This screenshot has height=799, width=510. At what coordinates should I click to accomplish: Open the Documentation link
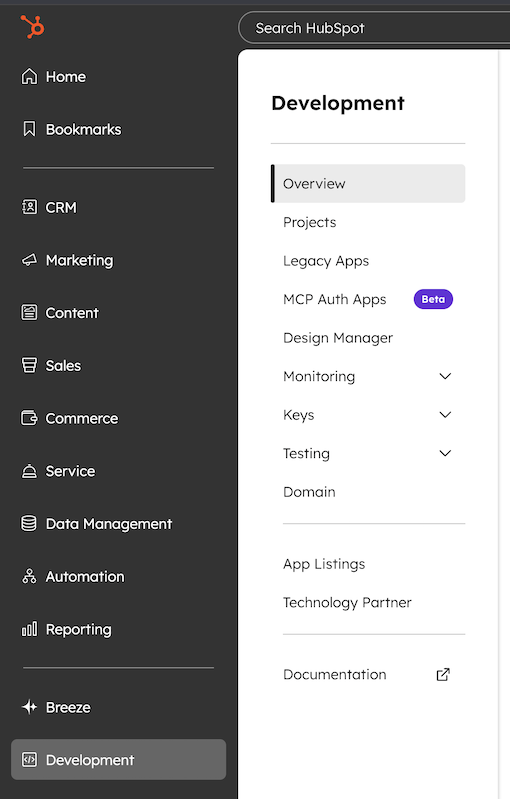(334, 674)
